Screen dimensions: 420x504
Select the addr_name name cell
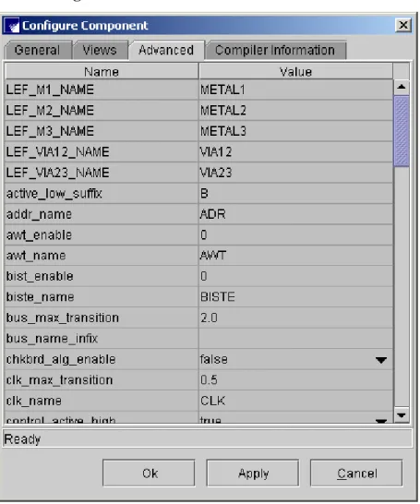pos(102,214)
